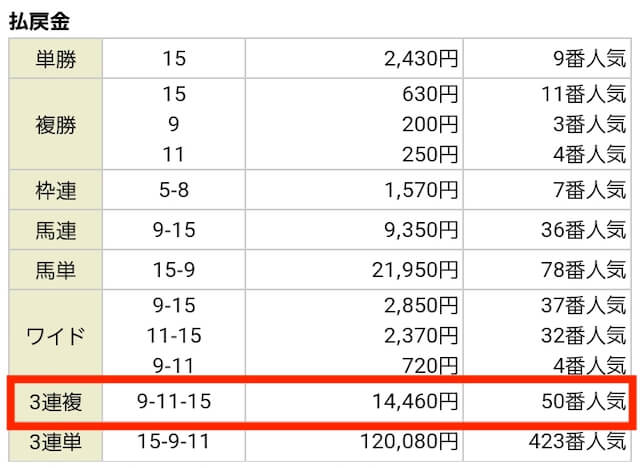Click the 馬単 label cell
This screenshot has width=640, height=468.
tap(56, 270)
